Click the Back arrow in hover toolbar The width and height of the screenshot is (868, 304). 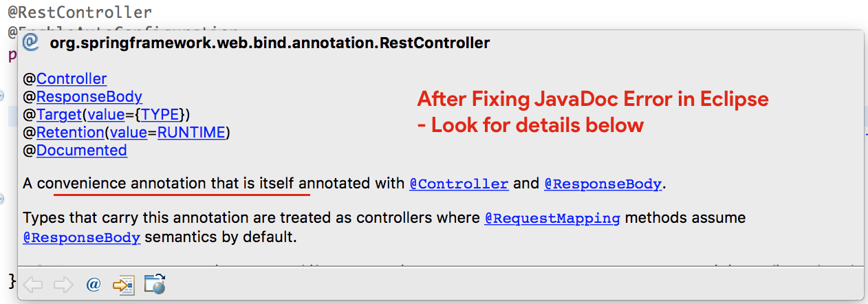(x=32, y=284)
